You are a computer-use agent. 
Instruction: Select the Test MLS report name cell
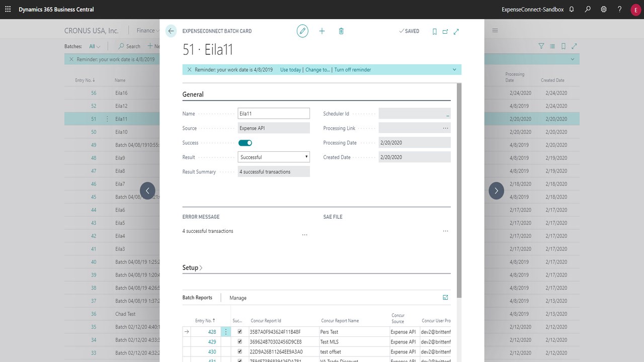[x=354, y=342]
